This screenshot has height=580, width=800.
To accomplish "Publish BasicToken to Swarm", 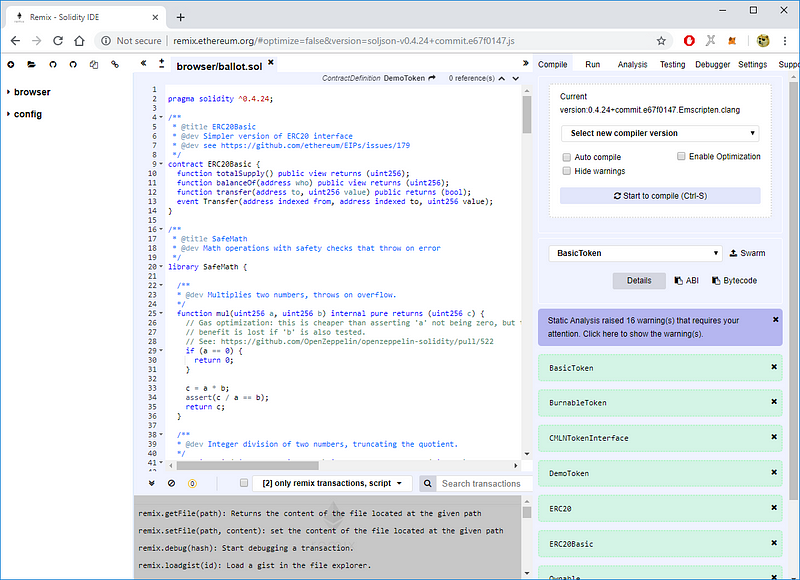I will (x=747, y=253).
